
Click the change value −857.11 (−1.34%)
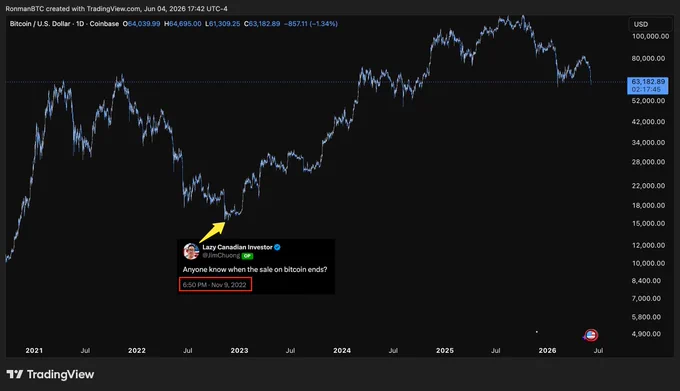tap(311, 24)
